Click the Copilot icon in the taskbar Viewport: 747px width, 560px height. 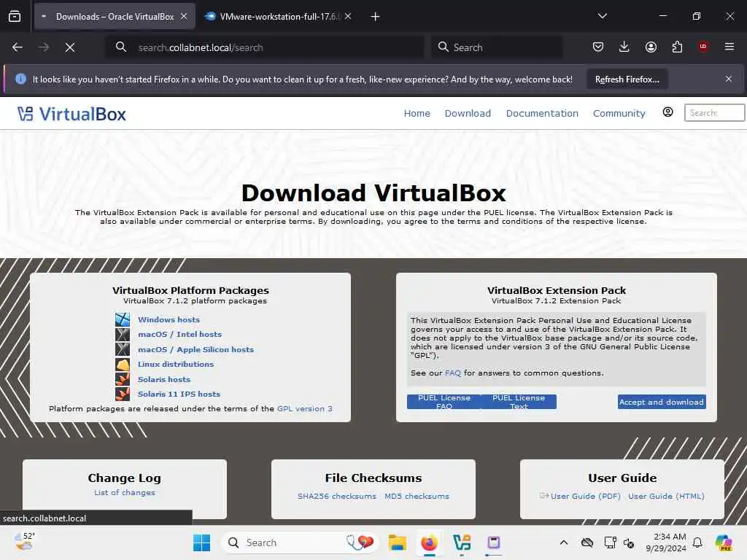tap(724, 542)
